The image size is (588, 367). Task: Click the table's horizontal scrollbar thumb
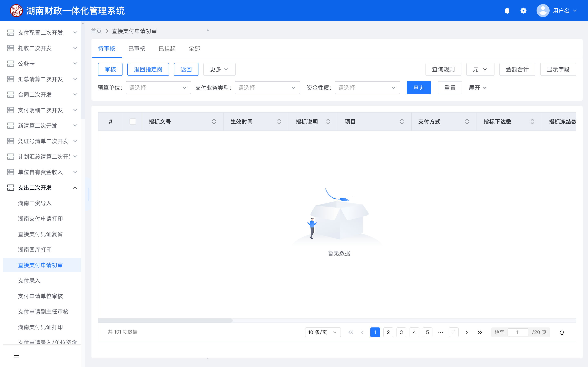pos(165,320)
